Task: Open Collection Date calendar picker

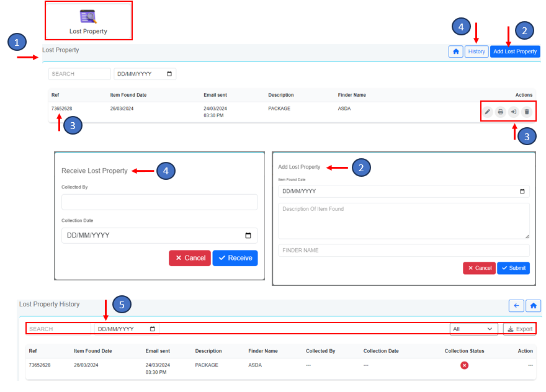Action: coord(248,236)
